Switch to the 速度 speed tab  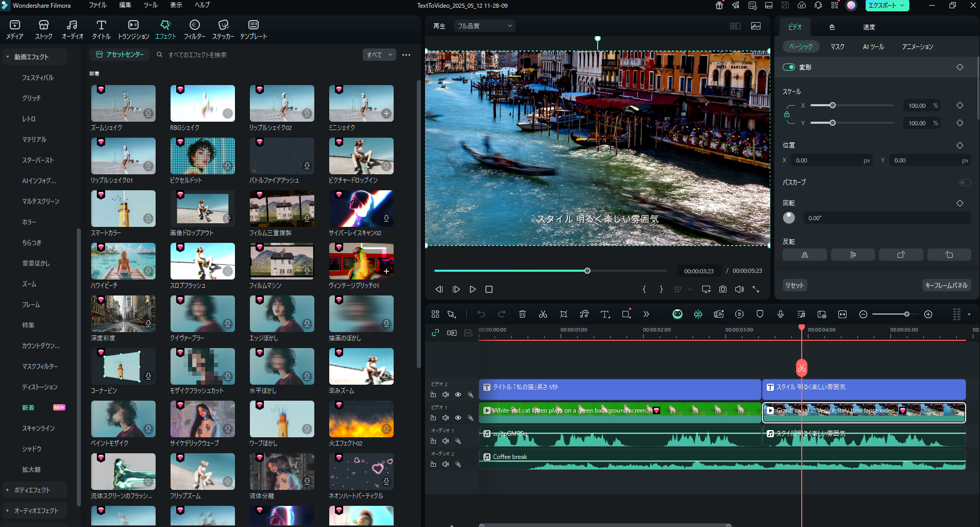coord(869,27)
